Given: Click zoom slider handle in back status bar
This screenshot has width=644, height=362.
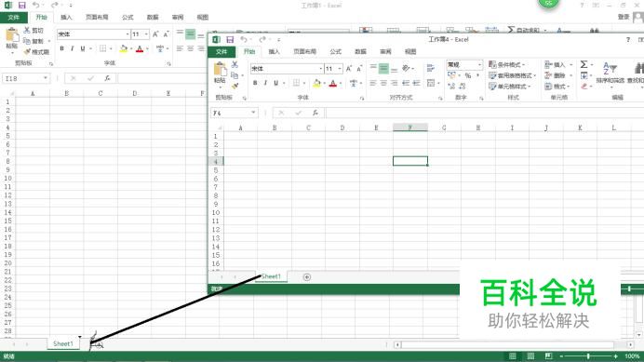Looking at the screenshot, I should click(x=588, y=355).
